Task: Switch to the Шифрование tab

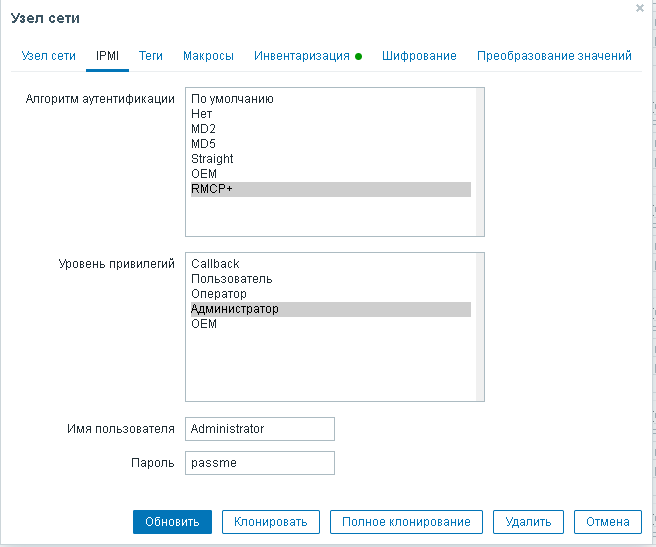Action: click(419, 56)
